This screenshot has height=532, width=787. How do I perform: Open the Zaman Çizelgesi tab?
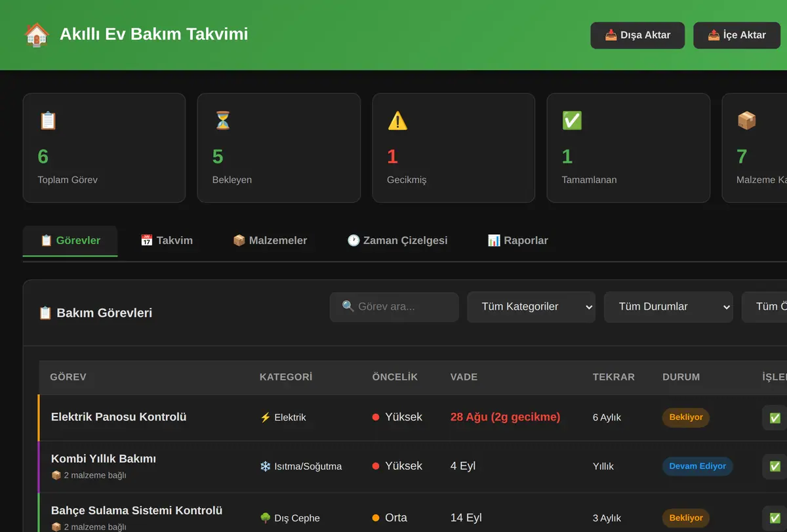[x=397, y=241]
